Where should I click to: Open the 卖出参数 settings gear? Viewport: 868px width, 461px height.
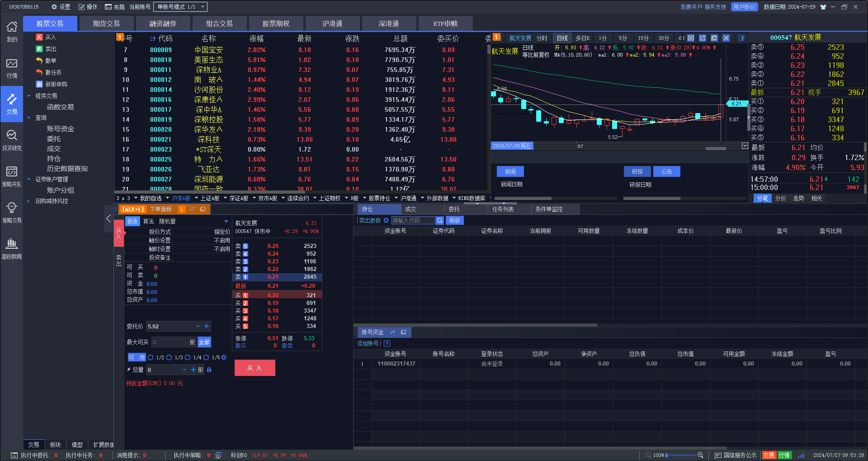point(386,220)
